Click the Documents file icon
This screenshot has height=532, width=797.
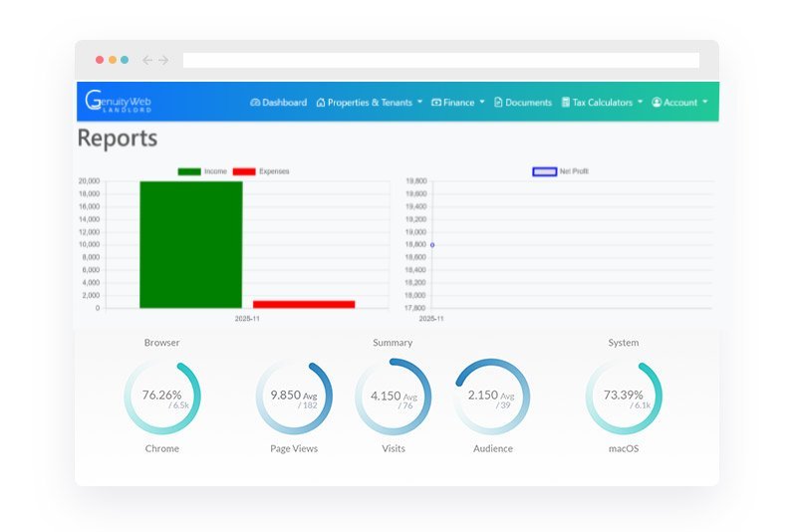(498, 103)
